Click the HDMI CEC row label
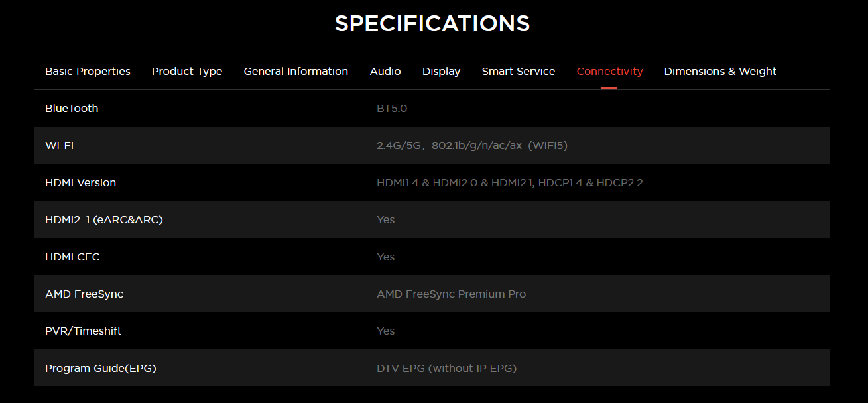The image size is (868, 403). point(72,257)
